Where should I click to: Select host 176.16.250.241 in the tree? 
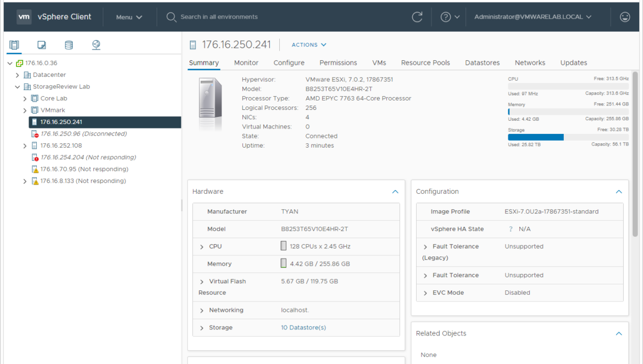tap(105, 122)
